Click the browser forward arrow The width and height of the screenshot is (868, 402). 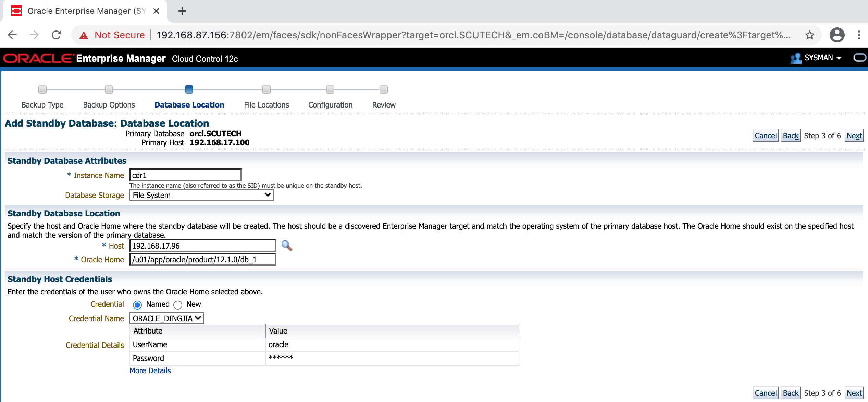click(34, 35)
